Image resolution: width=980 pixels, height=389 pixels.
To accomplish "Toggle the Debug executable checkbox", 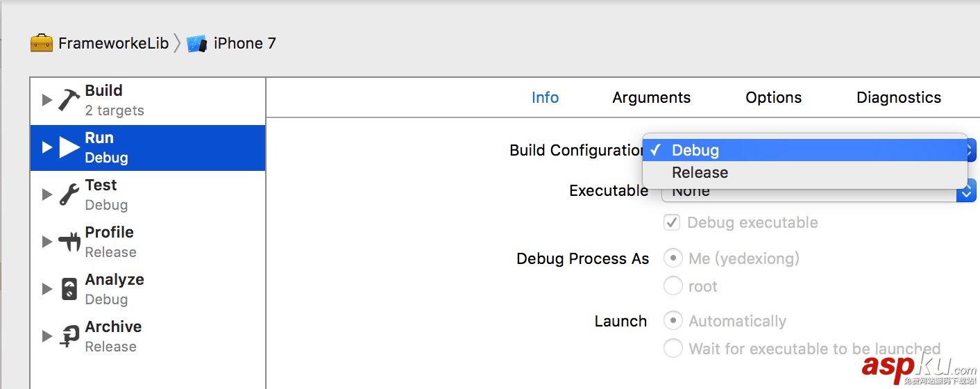I will coord(672,223).
